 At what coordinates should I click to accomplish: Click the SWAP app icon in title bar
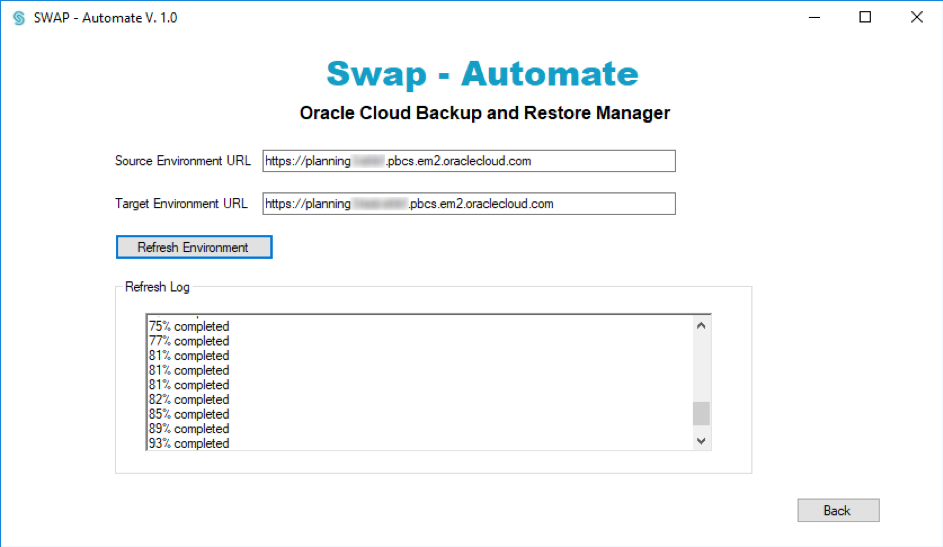point(19,18)
